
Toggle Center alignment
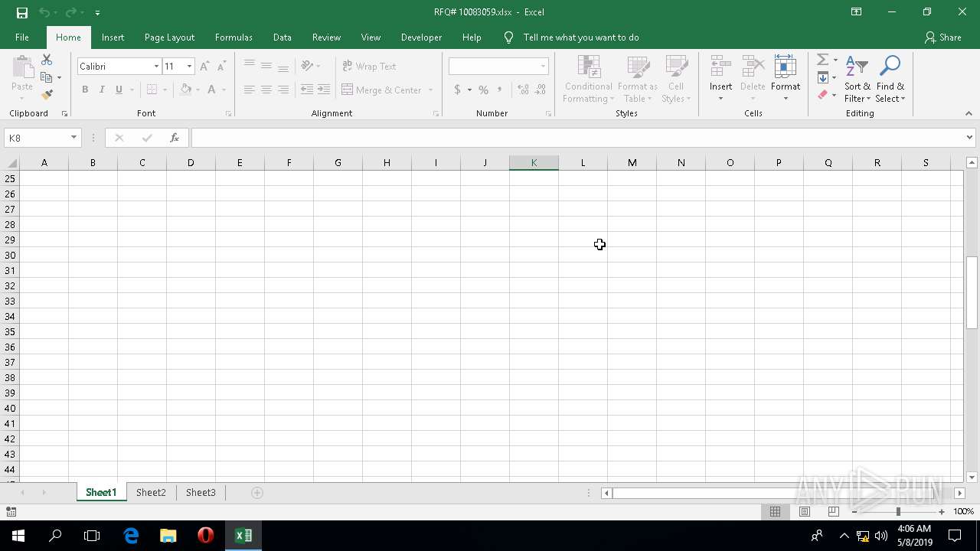(x=266, y=90)
